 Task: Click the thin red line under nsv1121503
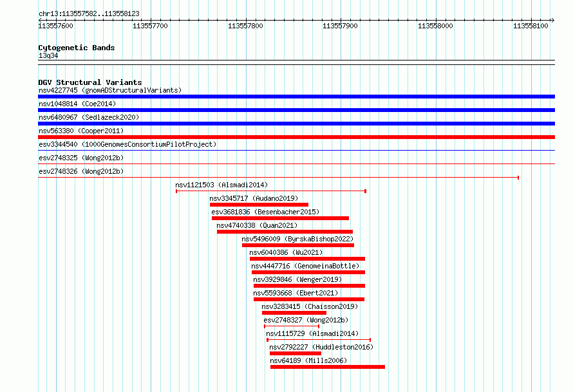(271, 191)
